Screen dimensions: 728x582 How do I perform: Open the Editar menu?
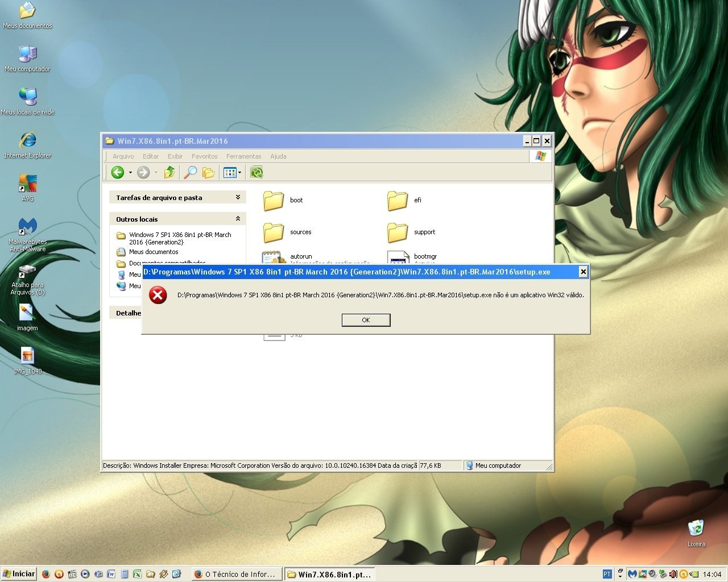coord(151,156)
